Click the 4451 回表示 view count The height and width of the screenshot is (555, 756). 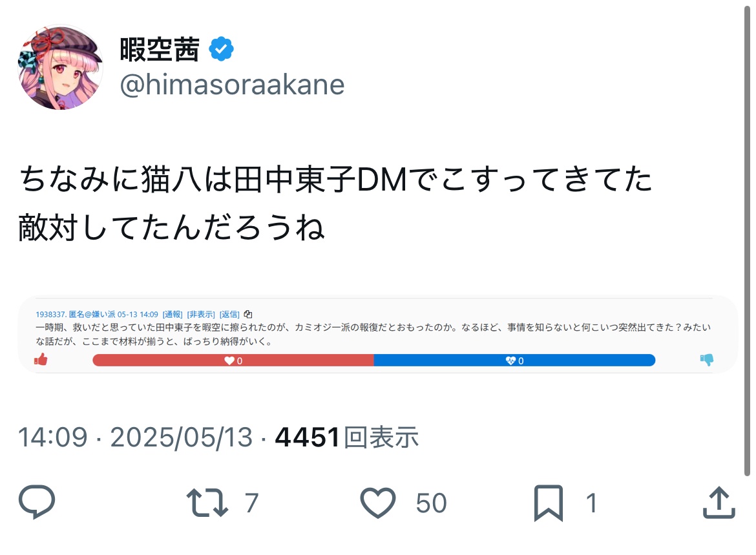[x=346, y=437]
